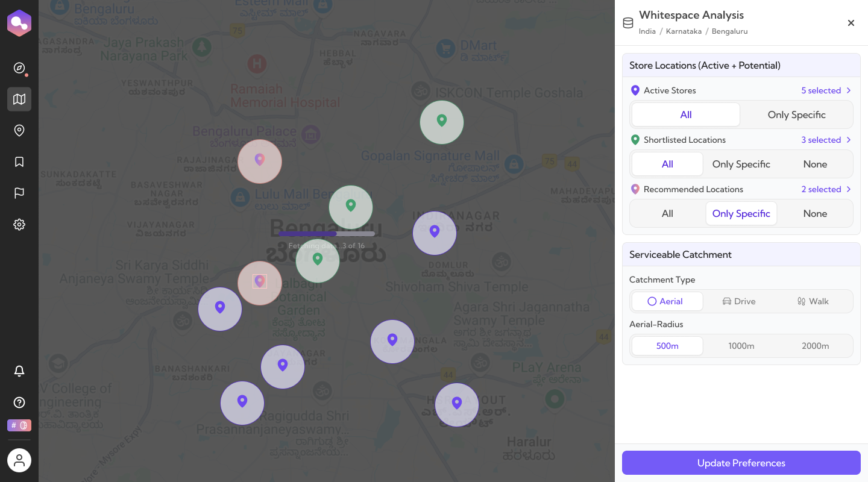
Task: Click the Update Preferences button
Action: [741, 463]
